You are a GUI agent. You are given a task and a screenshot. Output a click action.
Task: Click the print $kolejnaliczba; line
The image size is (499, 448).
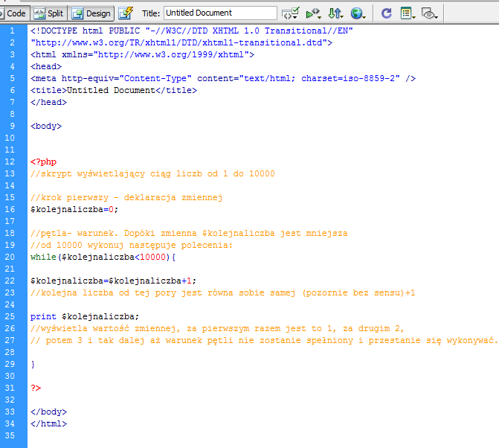click(85, 317)
